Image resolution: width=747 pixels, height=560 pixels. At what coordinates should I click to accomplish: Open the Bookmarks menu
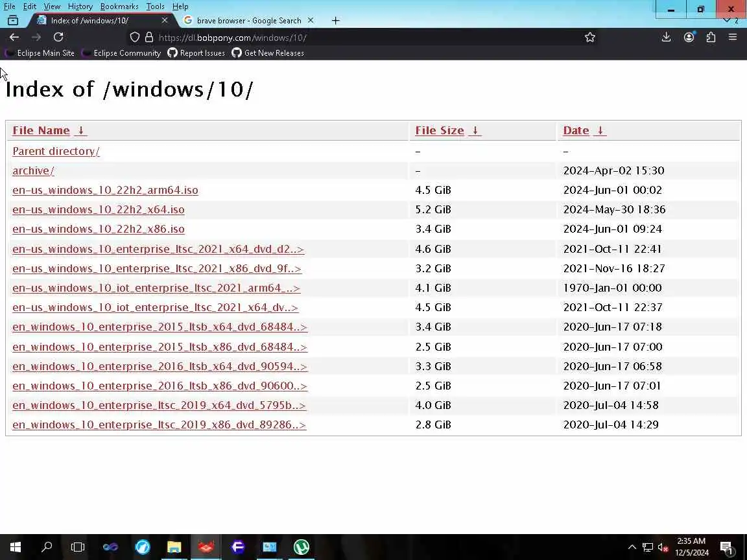[x=119, y=6]
